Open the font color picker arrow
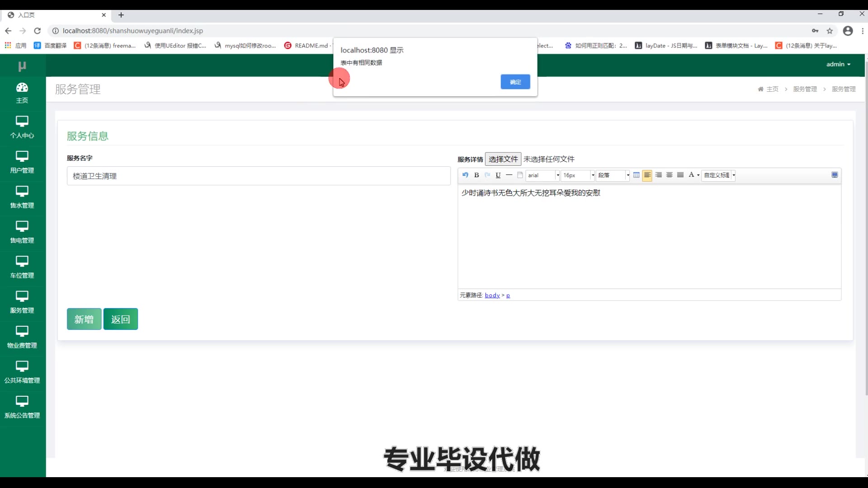This screenshot has height=488, width=868. click(698, 175)
